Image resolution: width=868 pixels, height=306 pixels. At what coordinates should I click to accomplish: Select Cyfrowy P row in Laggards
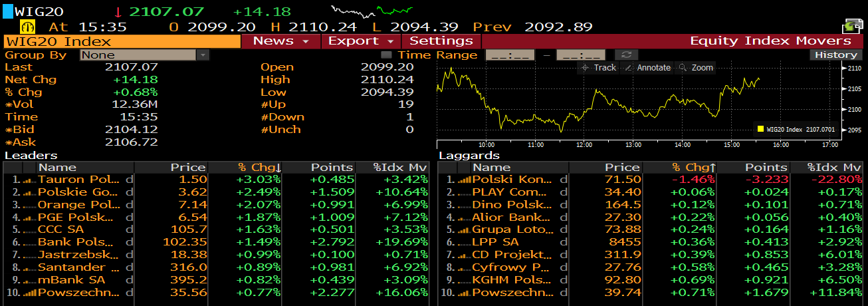coord(651,267)
